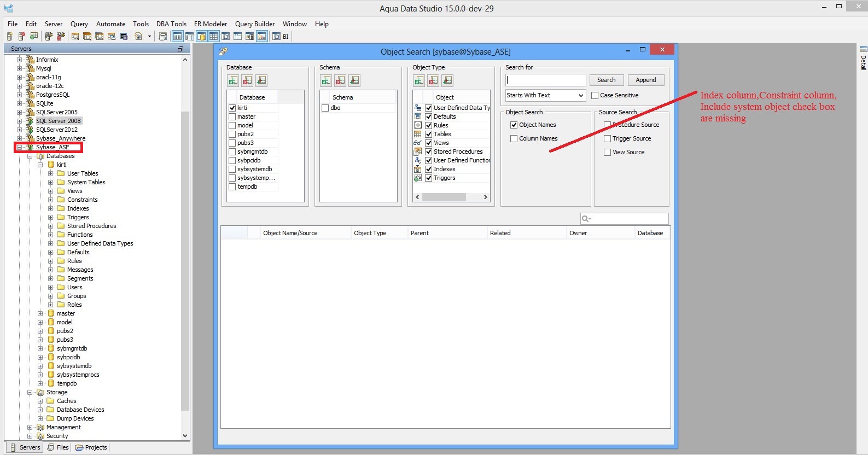Image resolution: width=868 pixels, height=455 pixels.
Task: Click the results filter search box
Action: (625, 219)
